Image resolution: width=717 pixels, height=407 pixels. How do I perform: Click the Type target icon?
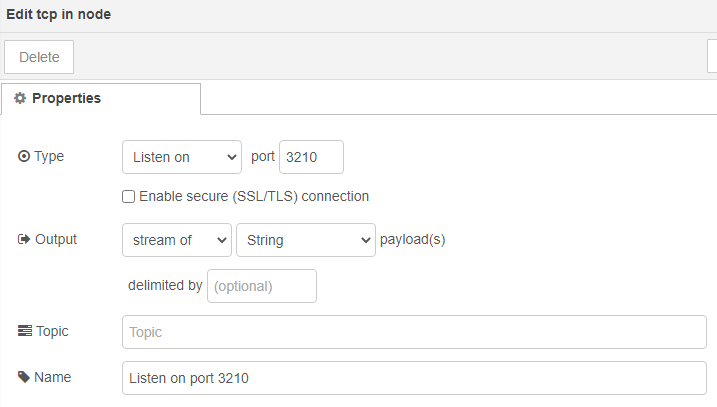24,157
